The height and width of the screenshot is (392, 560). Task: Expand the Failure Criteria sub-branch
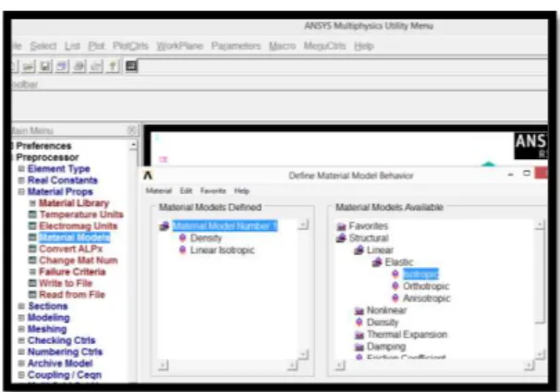(x=32, y=272)
